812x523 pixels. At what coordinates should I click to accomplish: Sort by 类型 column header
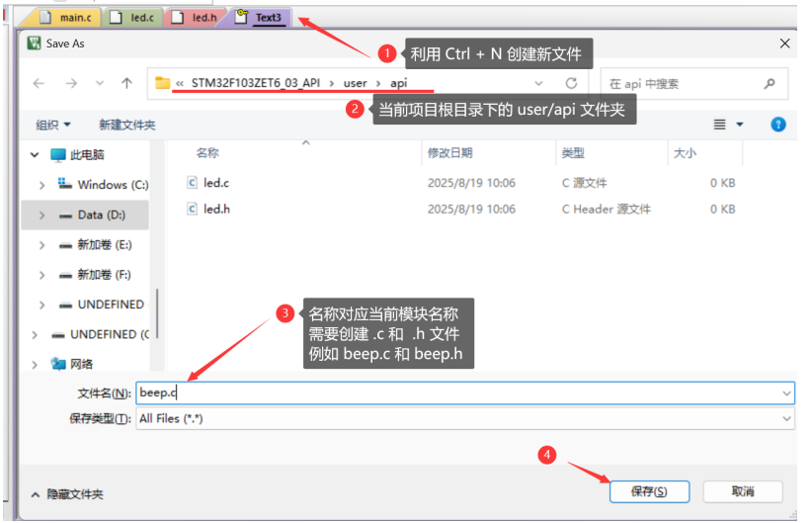coord(573,153)
